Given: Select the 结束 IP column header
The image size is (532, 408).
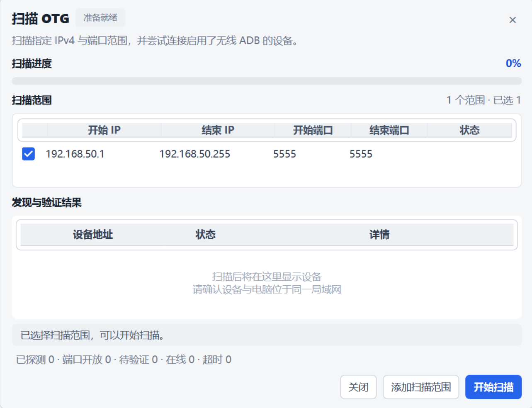Looking at the screenshot, I should tap(218, 130).
